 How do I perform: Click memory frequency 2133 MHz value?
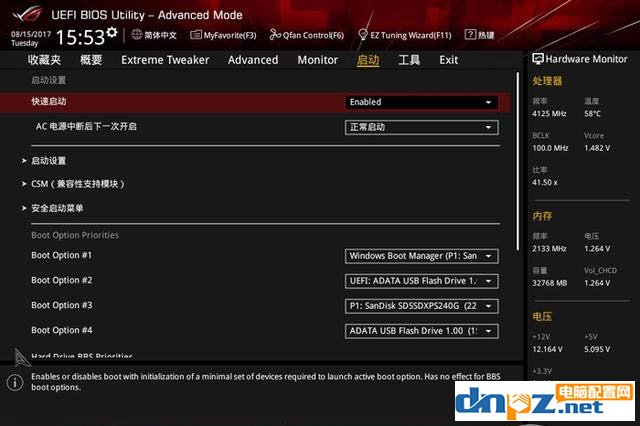pos(549,248)
